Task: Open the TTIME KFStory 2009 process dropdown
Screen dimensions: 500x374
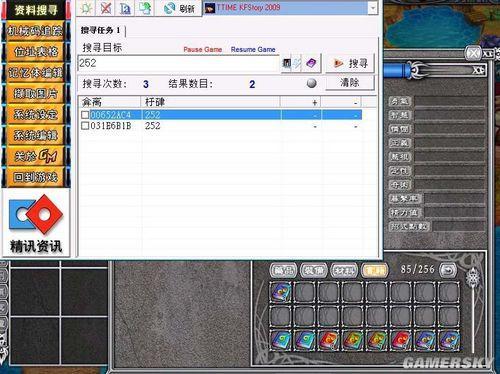Action: point(373,8)
